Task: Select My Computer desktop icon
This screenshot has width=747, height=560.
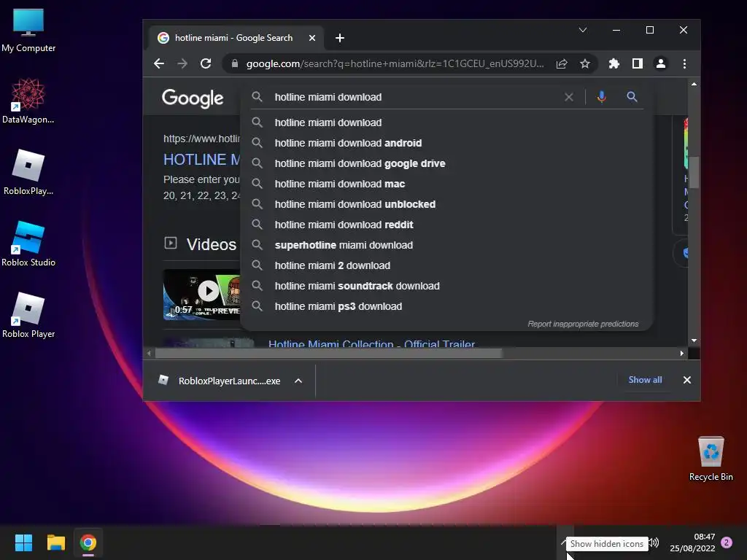Action: 28,30
